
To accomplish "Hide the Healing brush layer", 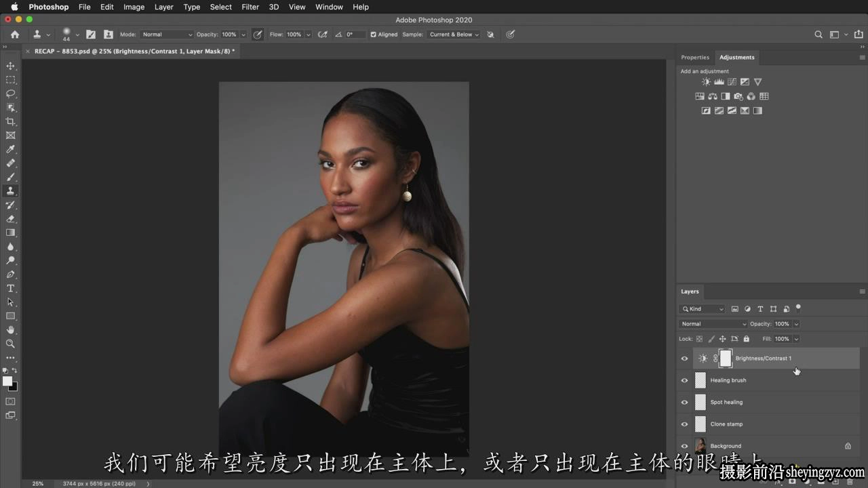I will tap(684, 380).
